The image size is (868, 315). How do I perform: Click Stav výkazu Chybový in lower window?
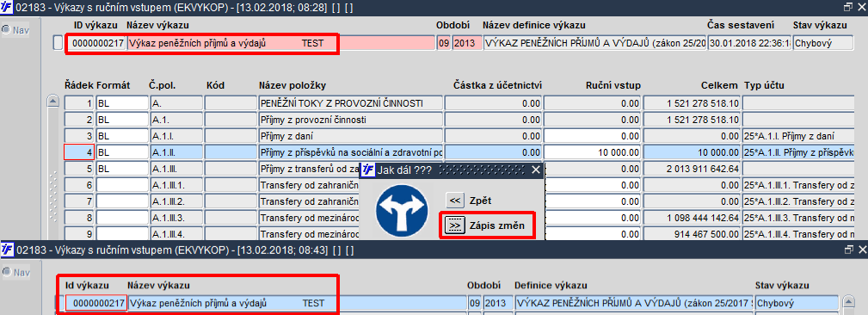pyautogui.click(x=797, y=303)
